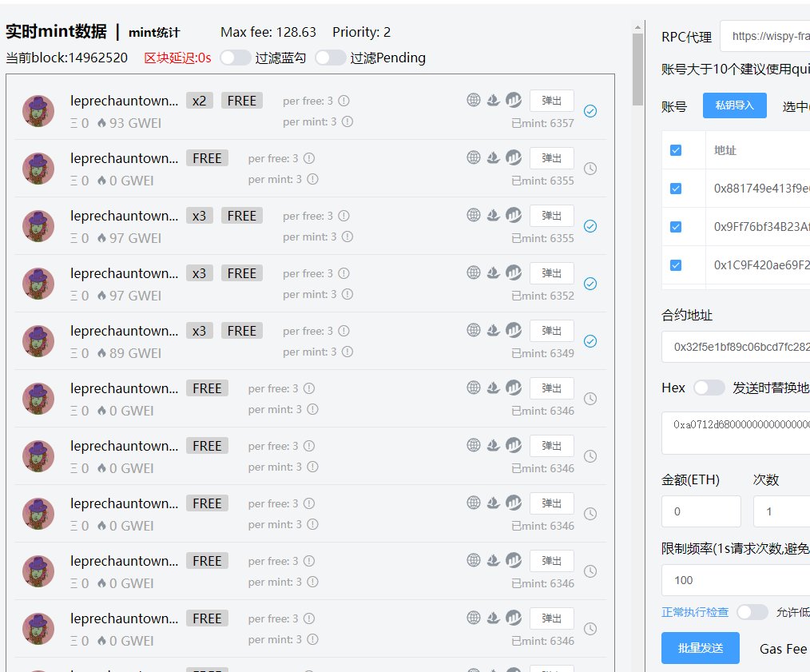
Task: Open chart explorer icon in 0 GWEI mint 6355 row
Action: (x=514, y=157)
